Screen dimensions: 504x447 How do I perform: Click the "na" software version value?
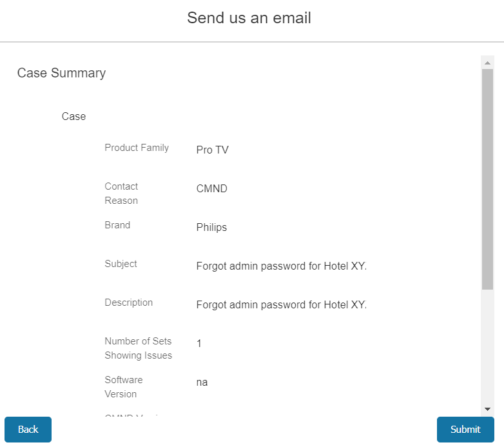click(202, 382)
